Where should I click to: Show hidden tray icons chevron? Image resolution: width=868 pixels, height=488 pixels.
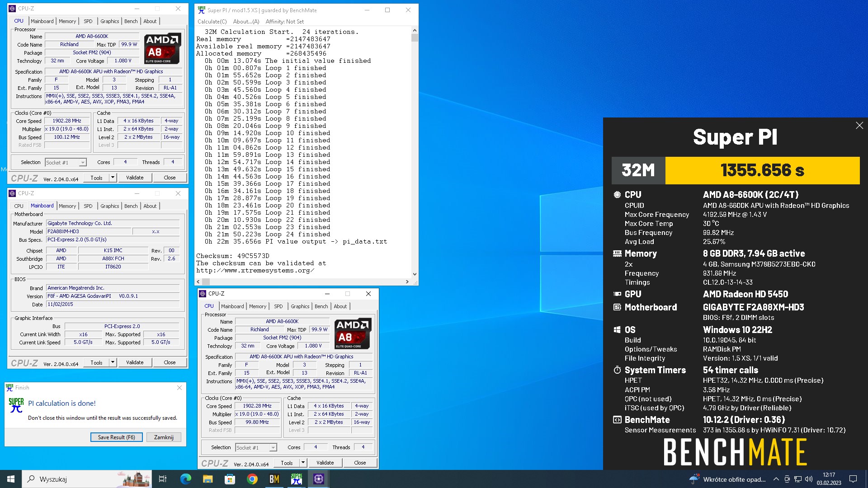[776, 479]
